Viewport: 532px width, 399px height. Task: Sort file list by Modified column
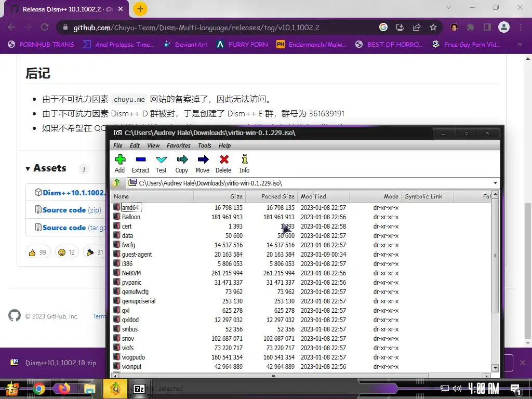[323, 196]
